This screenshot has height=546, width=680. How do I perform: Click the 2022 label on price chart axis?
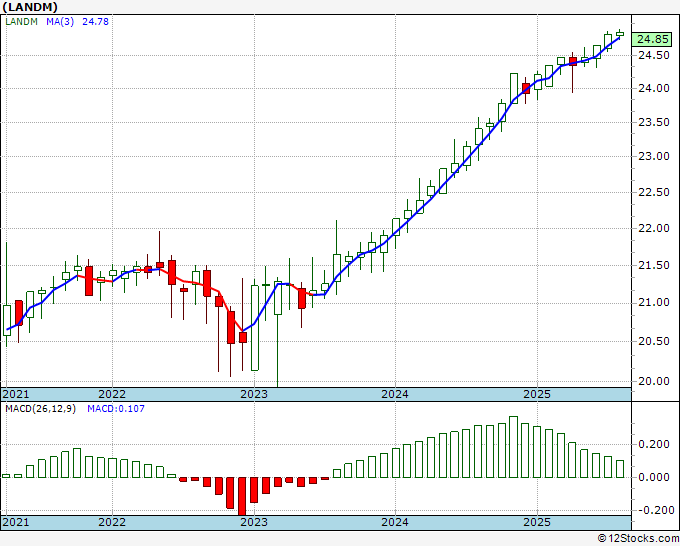coord(112,394)
